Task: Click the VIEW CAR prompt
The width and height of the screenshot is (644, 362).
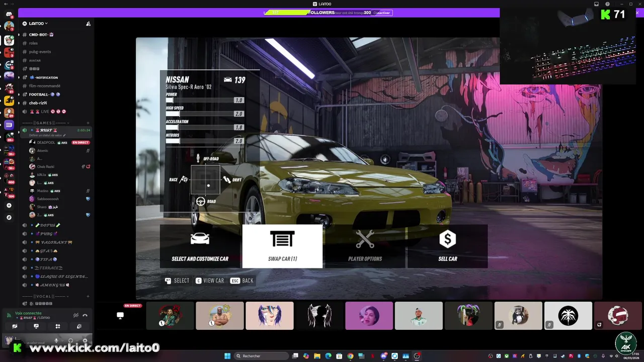Action: click(210, 281)
